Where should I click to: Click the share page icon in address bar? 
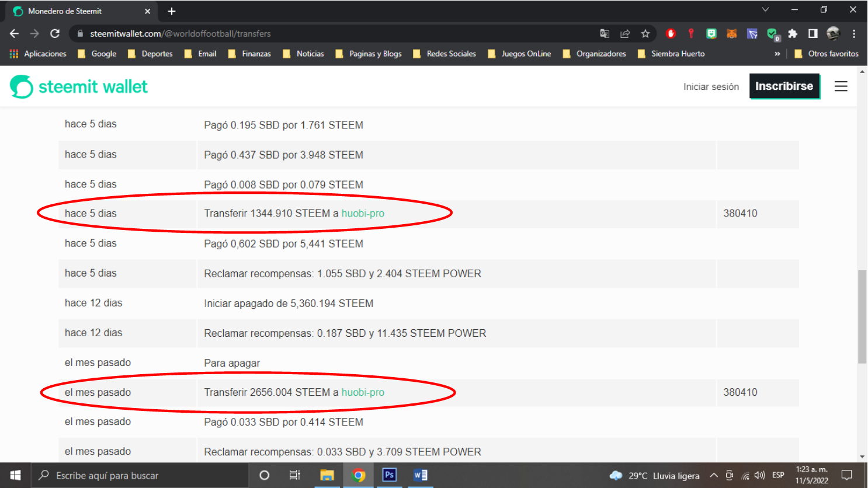click(625, 34)
